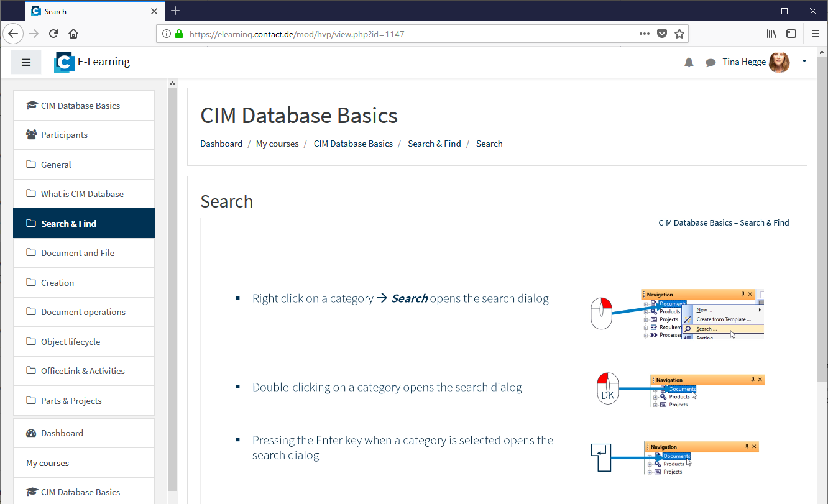The width and height of the screenshot is (828, 504).
Task: Reload the page with refresh icon
Action: [53, 34]
